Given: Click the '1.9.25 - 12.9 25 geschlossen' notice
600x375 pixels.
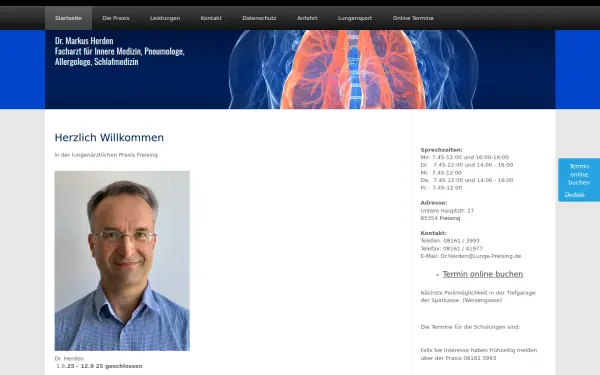Looking at the screenshot, I should coord(99,366).
